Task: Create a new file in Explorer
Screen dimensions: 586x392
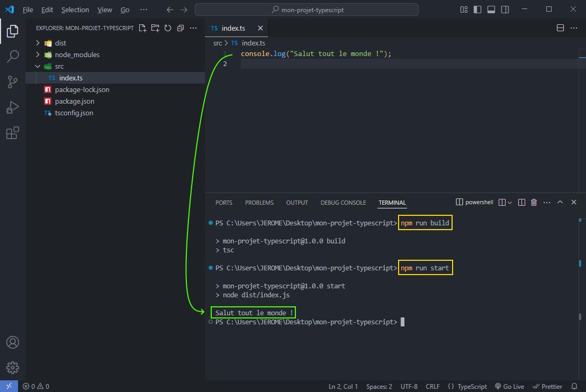Action: click(x=142, y=28)
